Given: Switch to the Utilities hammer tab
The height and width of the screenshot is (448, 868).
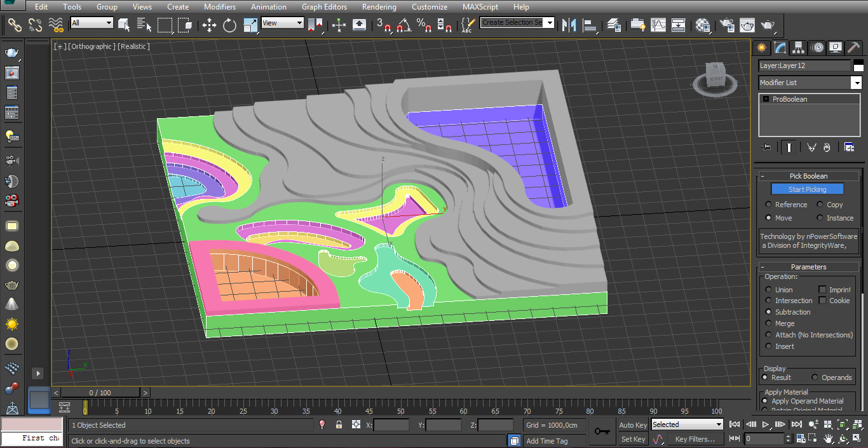Looking at the screenshot, I should pos(854,48).
